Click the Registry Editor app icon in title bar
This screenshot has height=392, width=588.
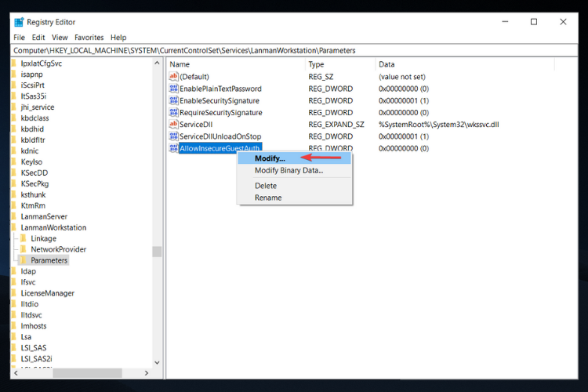pos(19,22)
